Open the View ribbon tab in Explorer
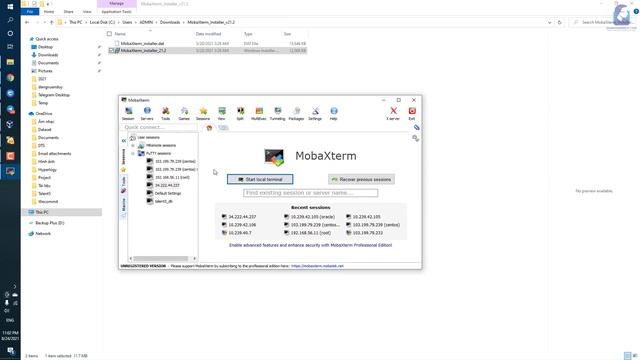 click(x=87, y=12)
